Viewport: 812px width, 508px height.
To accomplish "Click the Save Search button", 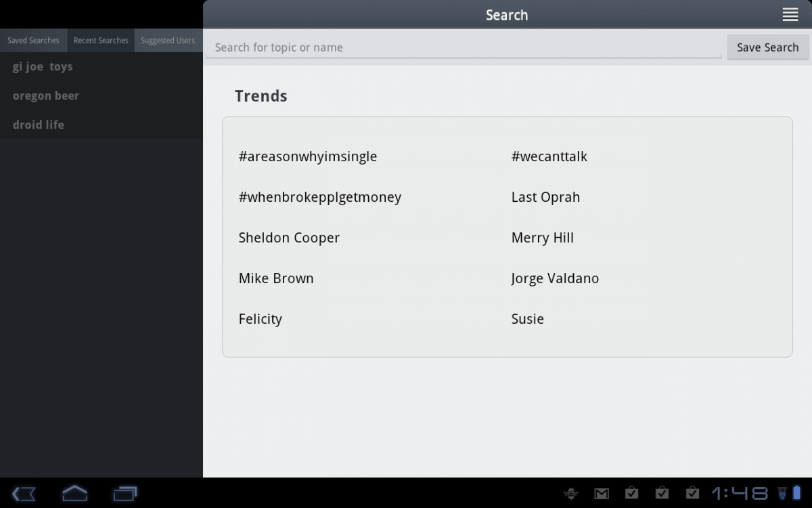I will [x=767, y=47].
